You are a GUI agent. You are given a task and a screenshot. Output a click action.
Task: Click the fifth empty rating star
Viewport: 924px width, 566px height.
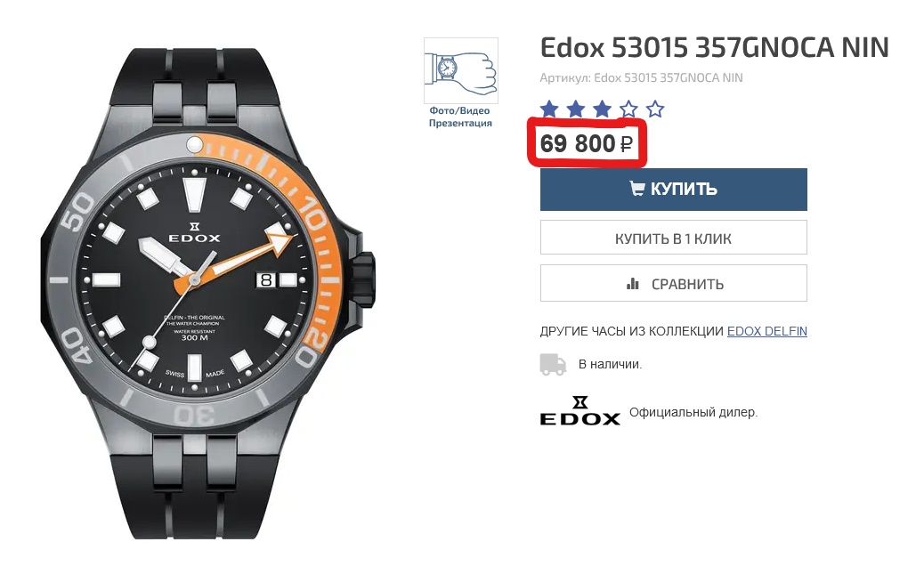tap(655, 109)
